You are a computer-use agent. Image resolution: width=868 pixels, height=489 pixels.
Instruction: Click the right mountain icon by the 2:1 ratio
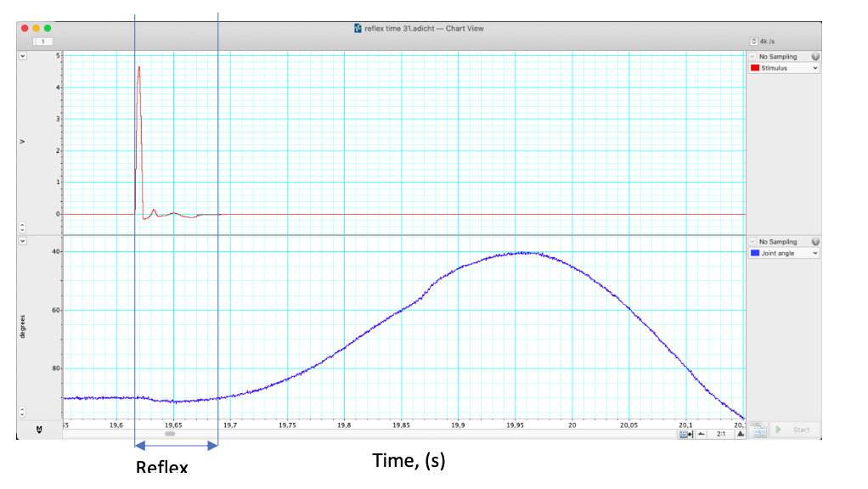pyautogui.click(x=740, y=434)
